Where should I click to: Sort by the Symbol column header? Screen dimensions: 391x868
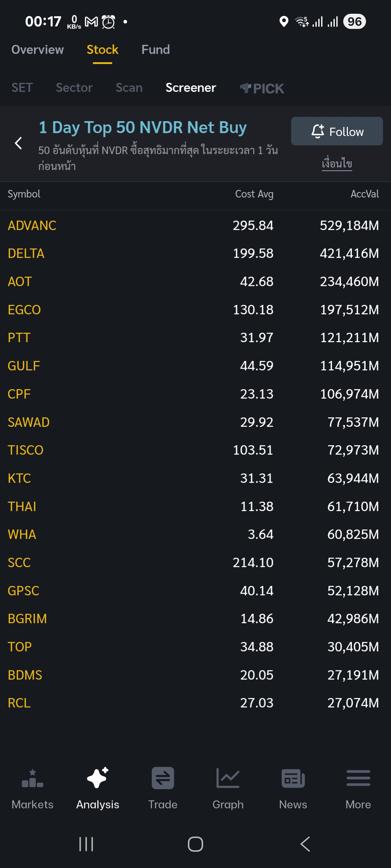point(24,194)
